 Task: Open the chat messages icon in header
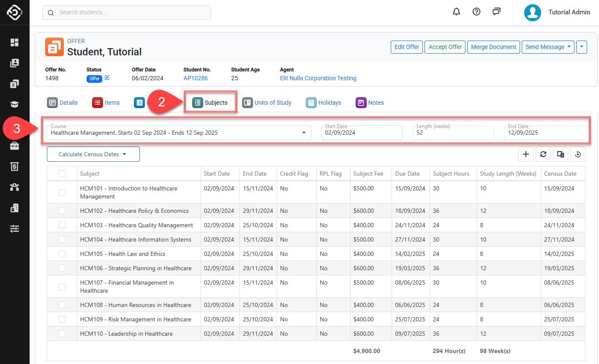(496, 12)
